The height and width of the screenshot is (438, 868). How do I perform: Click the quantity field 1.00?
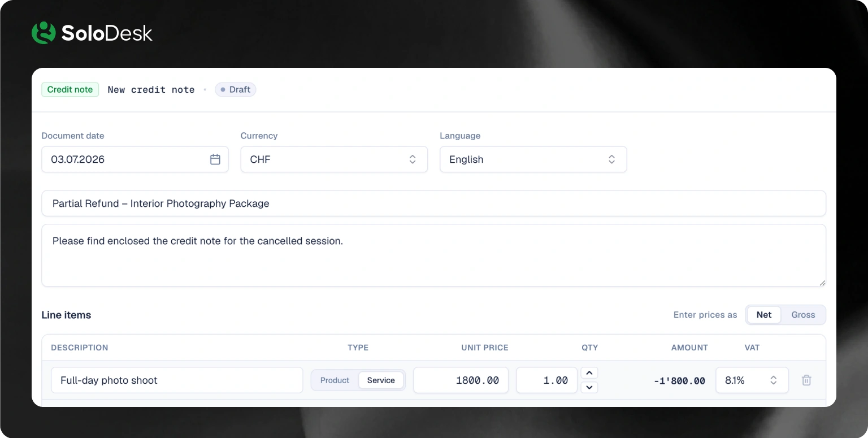(546, 380)
